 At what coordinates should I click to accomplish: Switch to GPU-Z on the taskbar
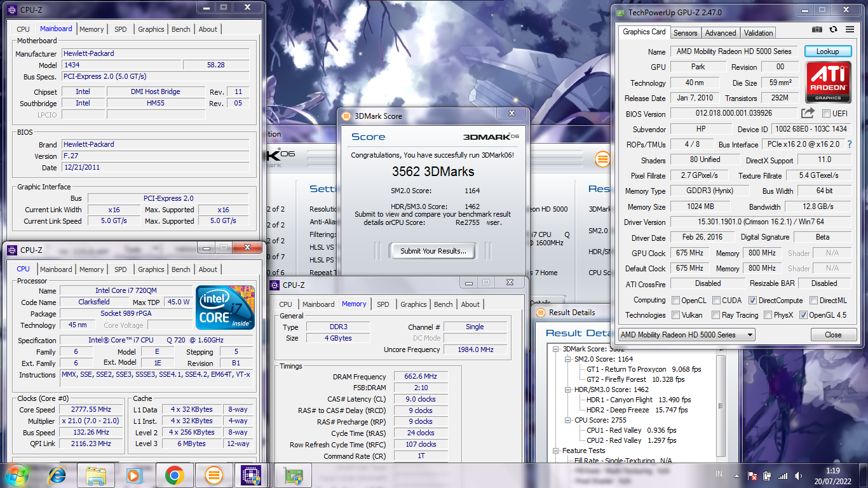(293, 475)
